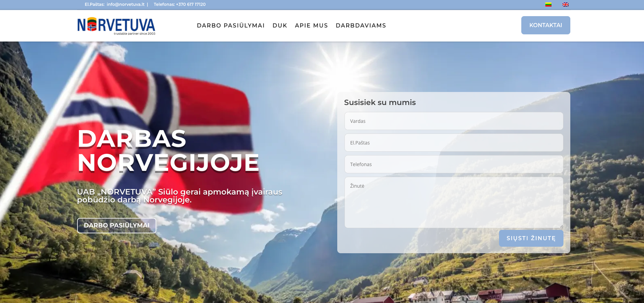Switch language via the UK flag icon

[x=566, y=4]
